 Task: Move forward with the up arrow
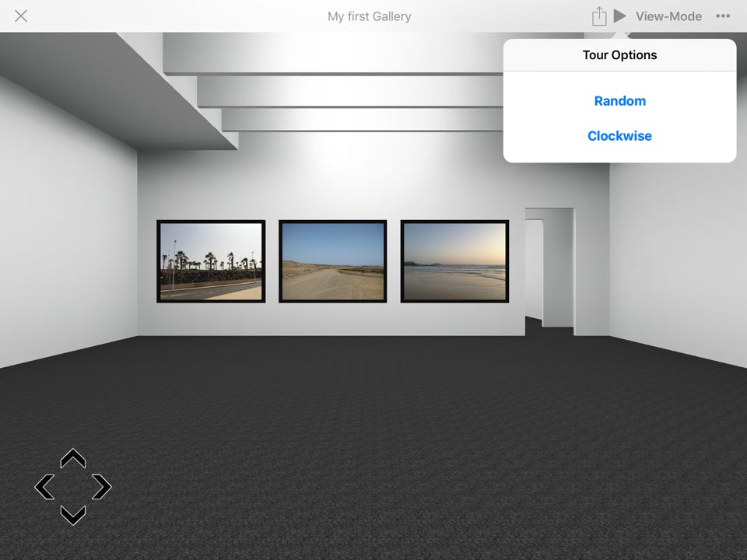[x=73, y=459]
